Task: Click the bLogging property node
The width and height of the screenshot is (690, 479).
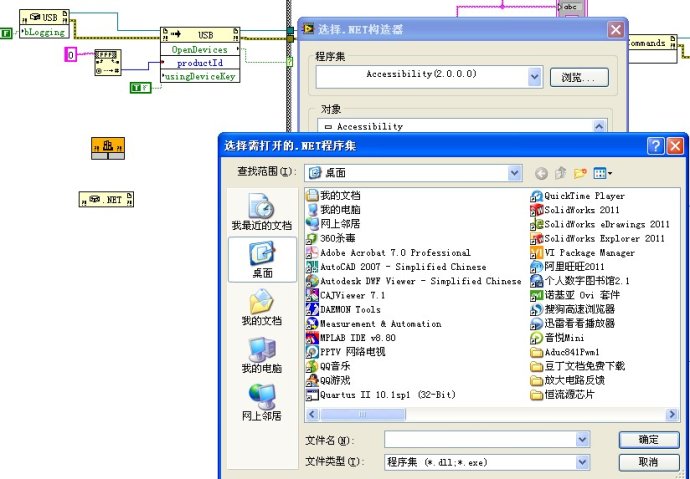Action: [44, 32]
